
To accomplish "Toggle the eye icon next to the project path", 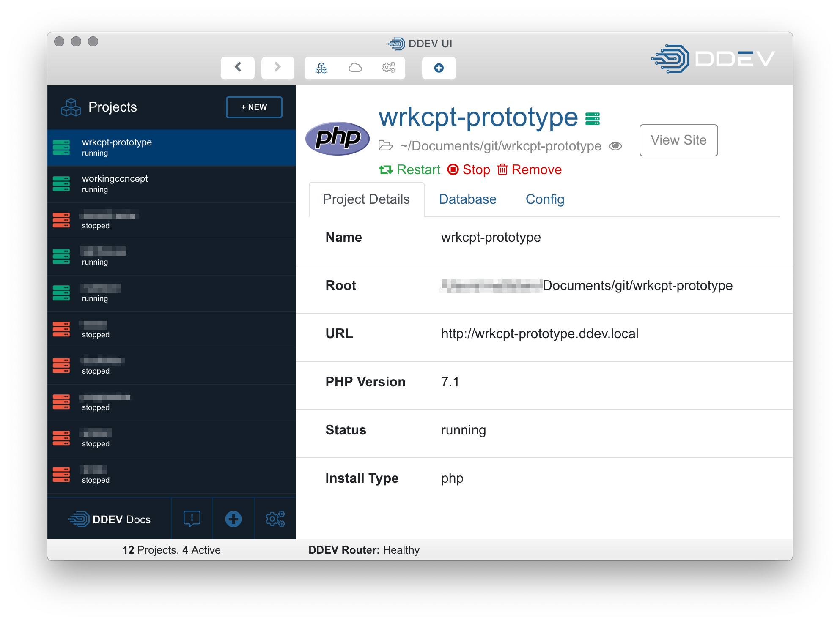I will [x=615, y=146].
